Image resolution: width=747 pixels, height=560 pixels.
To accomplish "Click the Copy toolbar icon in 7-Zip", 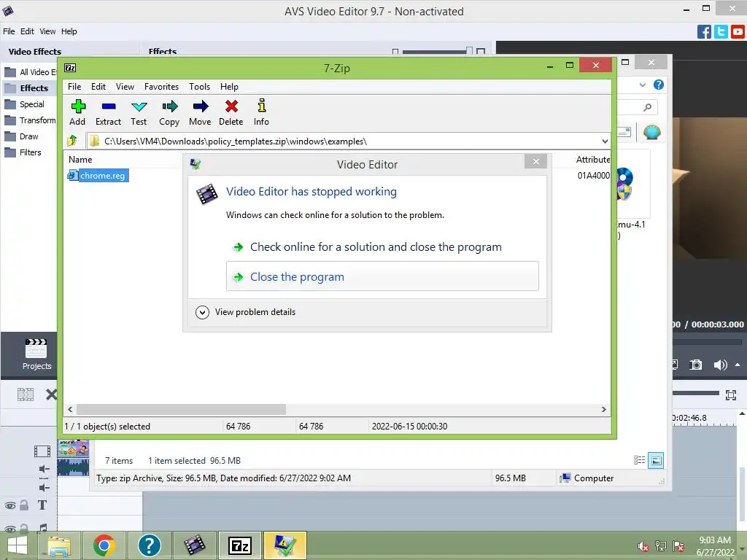I will coord(169,112).
